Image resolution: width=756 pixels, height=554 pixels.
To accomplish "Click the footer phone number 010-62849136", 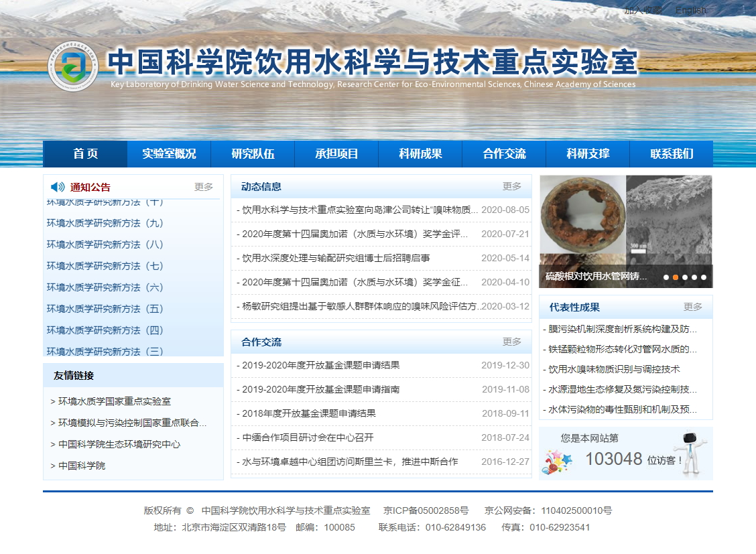I will [x=456, y=527].
